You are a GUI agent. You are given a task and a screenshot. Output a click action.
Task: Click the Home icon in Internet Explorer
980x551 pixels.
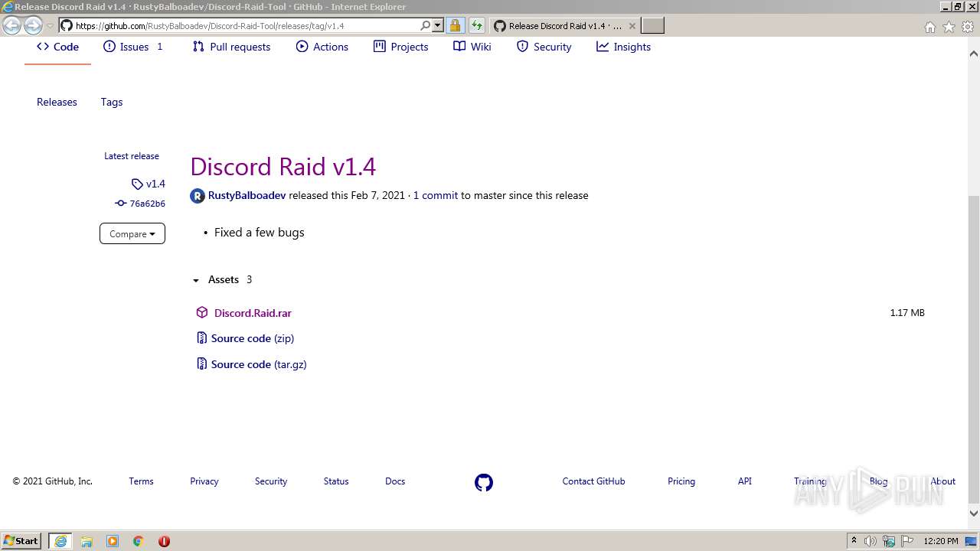(x=929, y=27)
